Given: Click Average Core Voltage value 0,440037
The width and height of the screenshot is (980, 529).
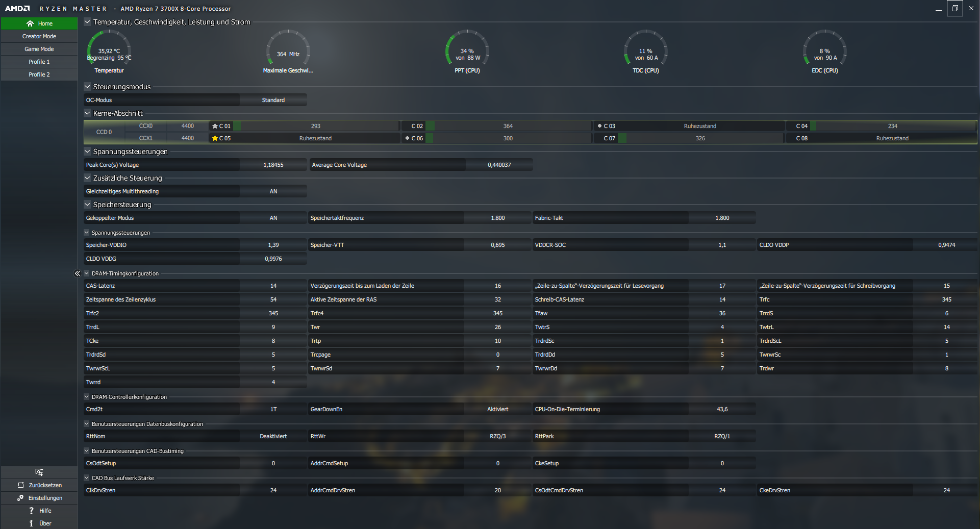Looking at the screenshot, I should [x=499, y=165].
